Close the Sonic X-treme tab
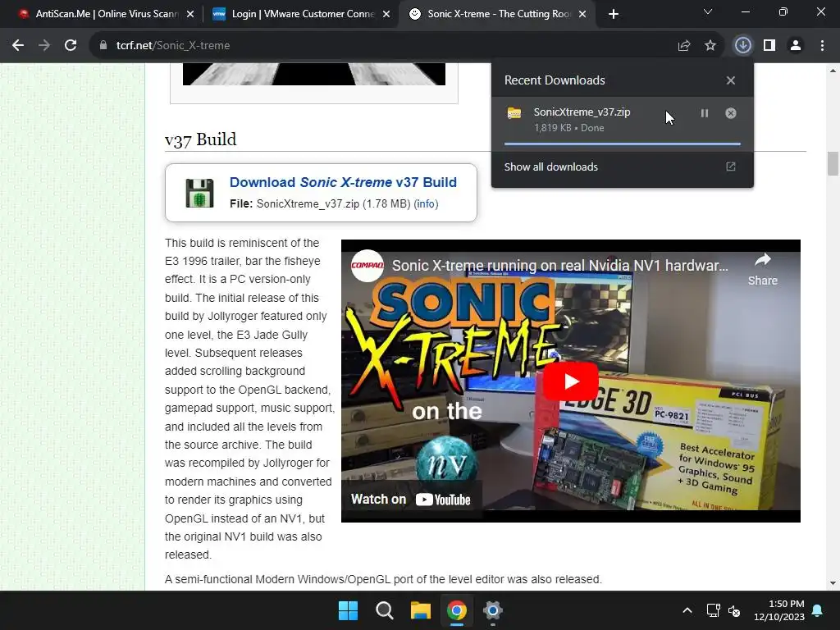840x630 pixels. pyautogui.click(x=583, y=14)
